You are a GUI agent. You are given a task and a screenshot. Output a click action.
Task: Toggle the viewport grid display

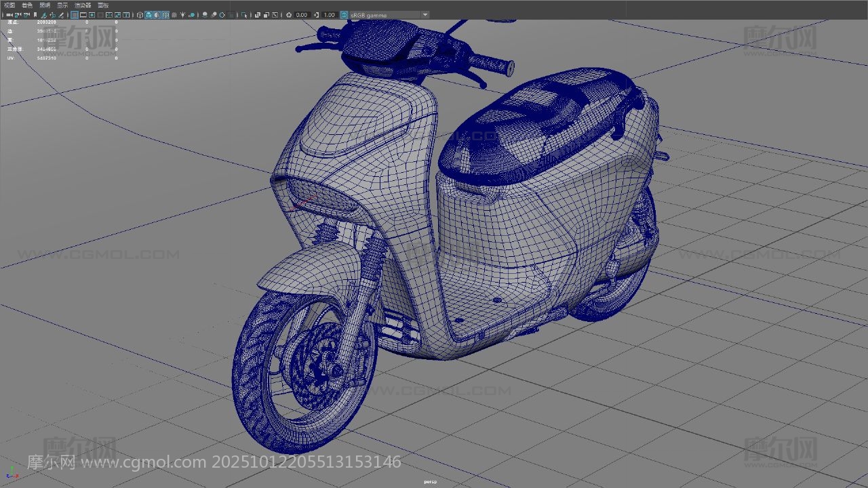(75, 14)
